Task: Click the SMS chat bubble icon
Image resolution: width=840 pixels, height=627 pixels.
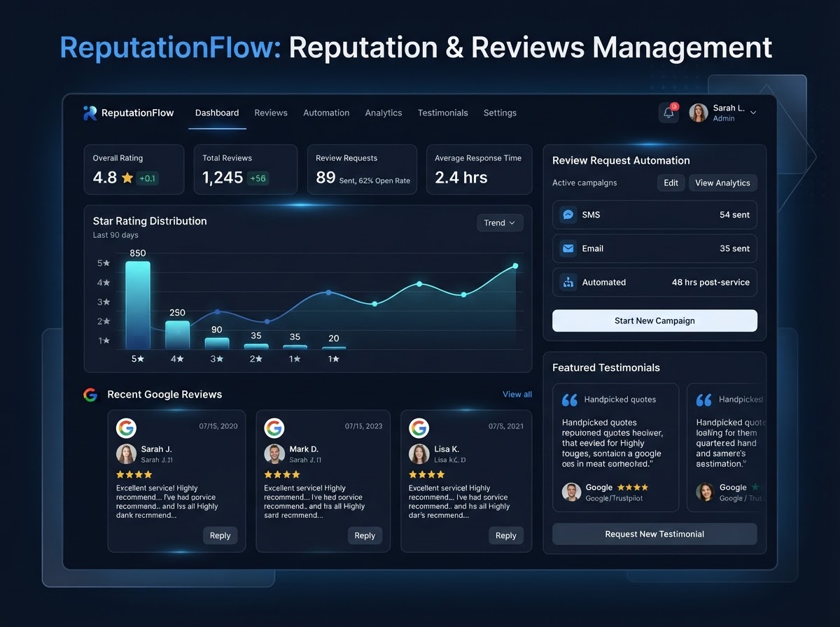Action: tap(568, 215)
